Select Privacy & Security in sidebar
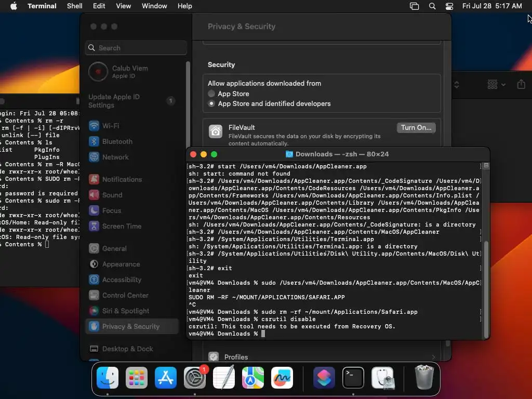This screenshot has width=532, height=399. click(x=131, y=326)
